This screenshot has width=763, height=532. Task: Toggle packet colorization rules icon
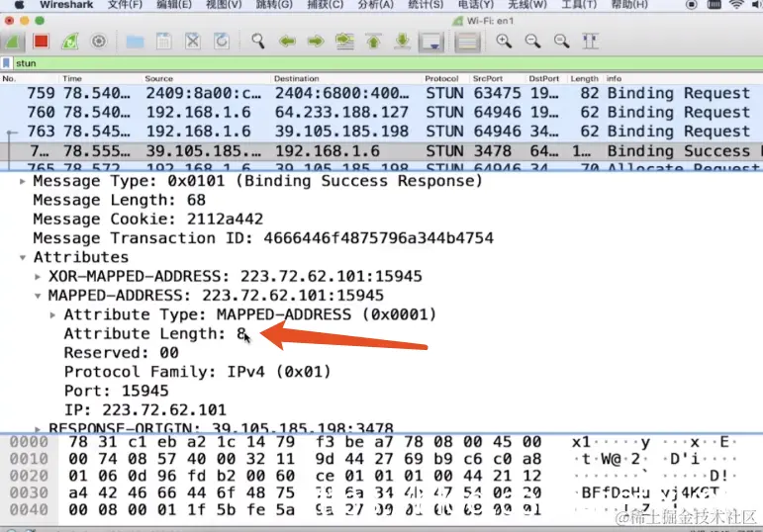[x=467, y=42]
